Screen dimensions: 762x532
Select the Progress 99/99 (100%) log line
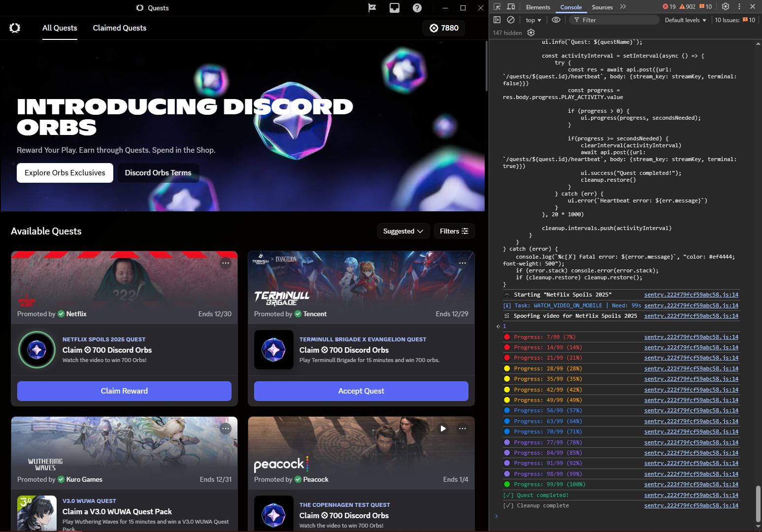pos(622,484)
